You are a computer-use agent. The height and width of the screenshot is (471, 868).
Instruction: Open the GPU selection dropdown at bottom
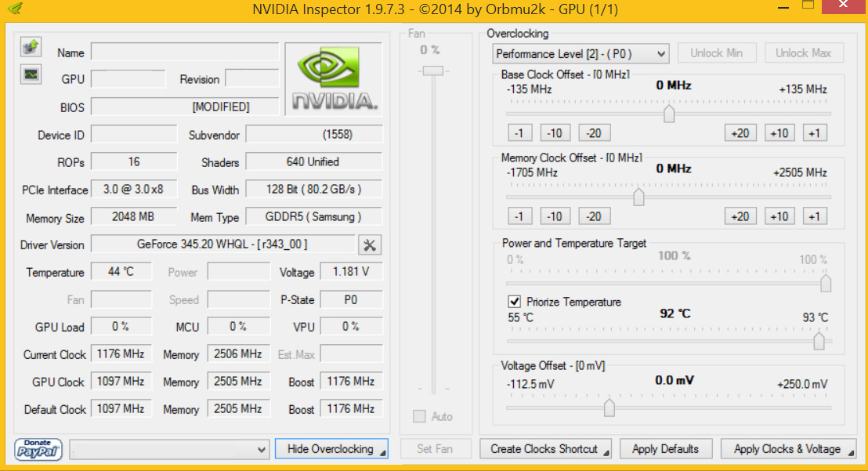pyautogui.click(x=169, y=449)
